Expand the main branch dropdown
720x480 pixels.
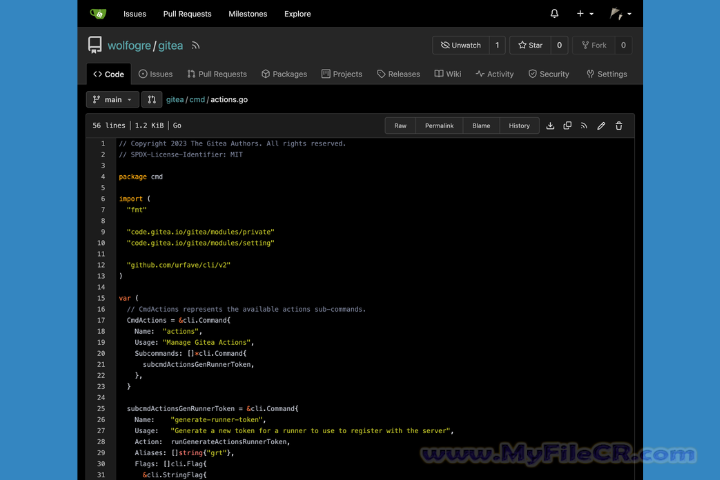112,100
